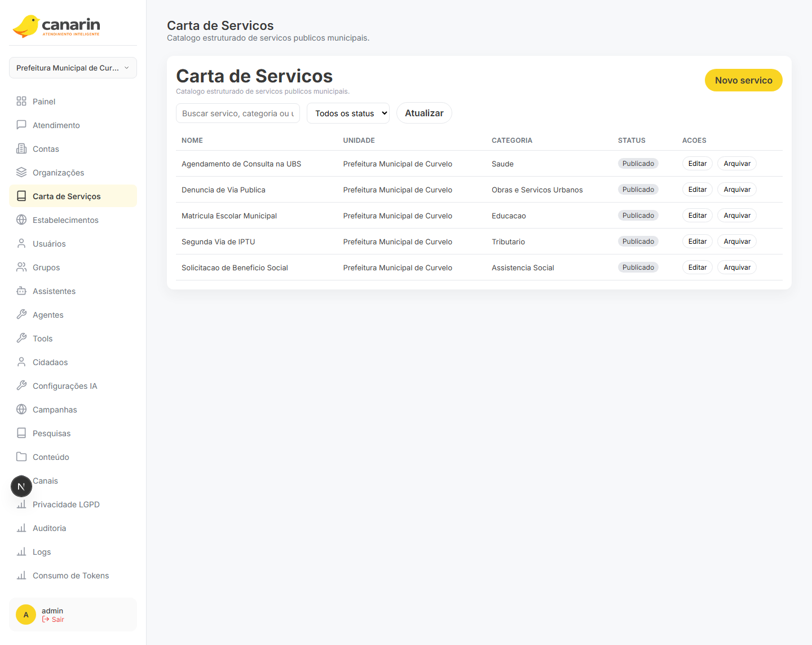Click the CATEGORIA column header
Screen dimensions: 812x645
(x=512, y=141)
